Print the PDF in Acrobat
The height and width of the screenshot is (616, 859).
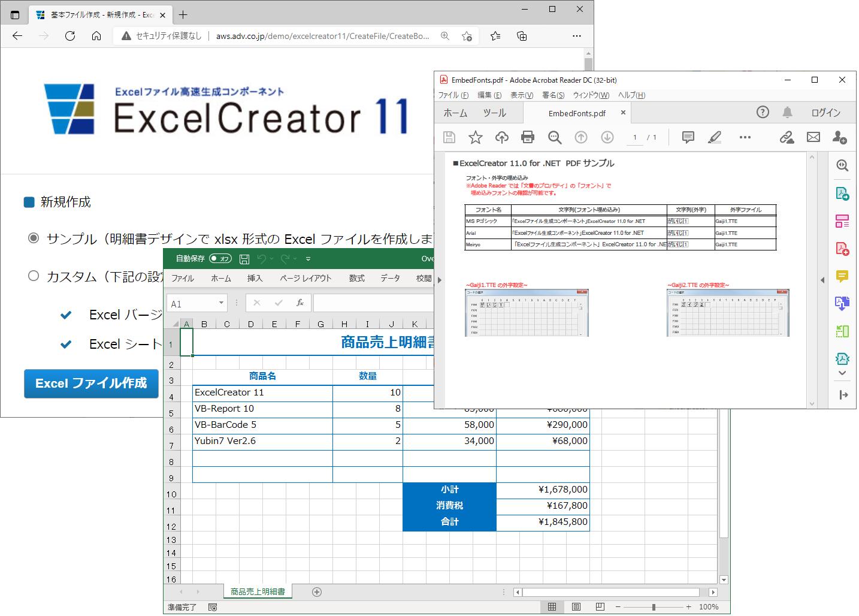click(528, 137)
